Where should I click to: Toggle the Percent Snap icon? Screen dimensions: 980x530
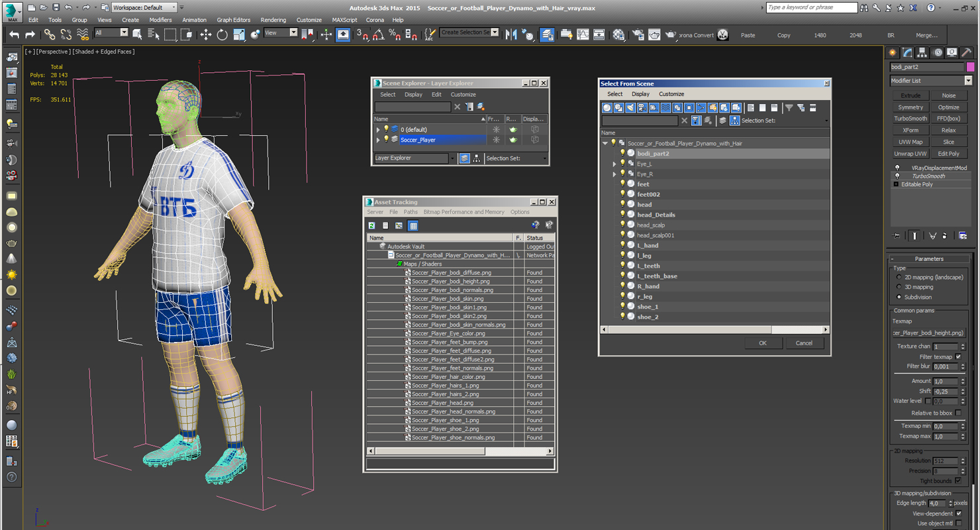[395, 34]
